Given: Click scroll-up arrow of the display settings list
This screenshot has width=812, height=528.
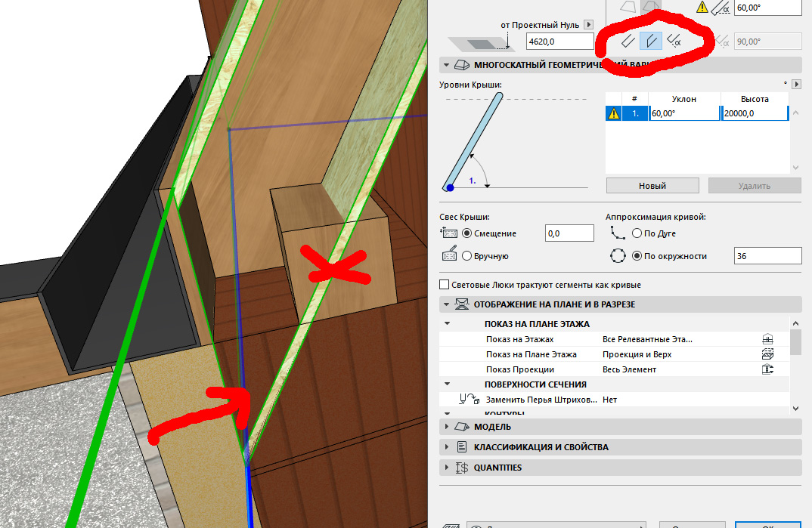Looking at the screenshot, I should pyautogui.click(x=796, y=323).
